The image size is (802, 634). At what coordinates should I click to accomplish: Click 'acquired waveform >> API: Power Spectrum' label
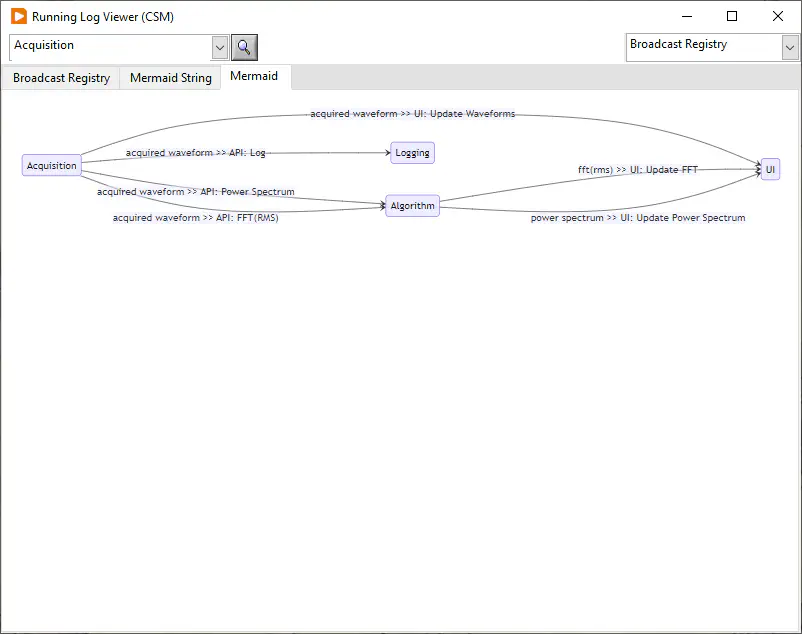coord(195,192)
